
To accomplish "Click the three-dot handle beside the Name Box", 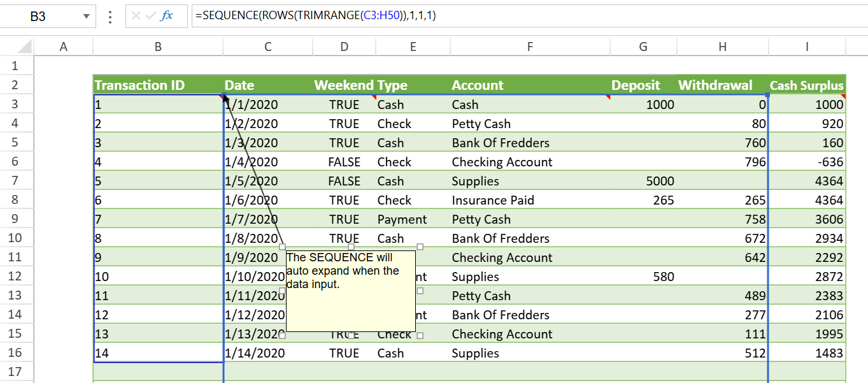I will point(111,17).
